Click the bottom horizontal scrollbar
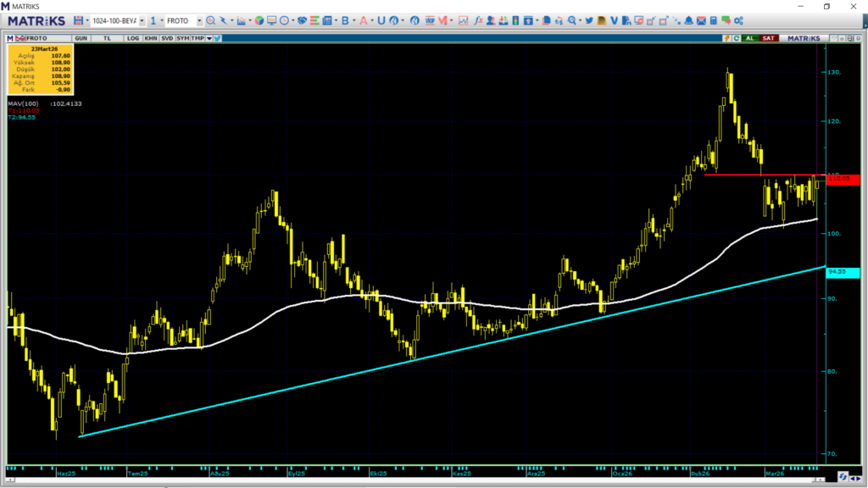 [415, 480]
